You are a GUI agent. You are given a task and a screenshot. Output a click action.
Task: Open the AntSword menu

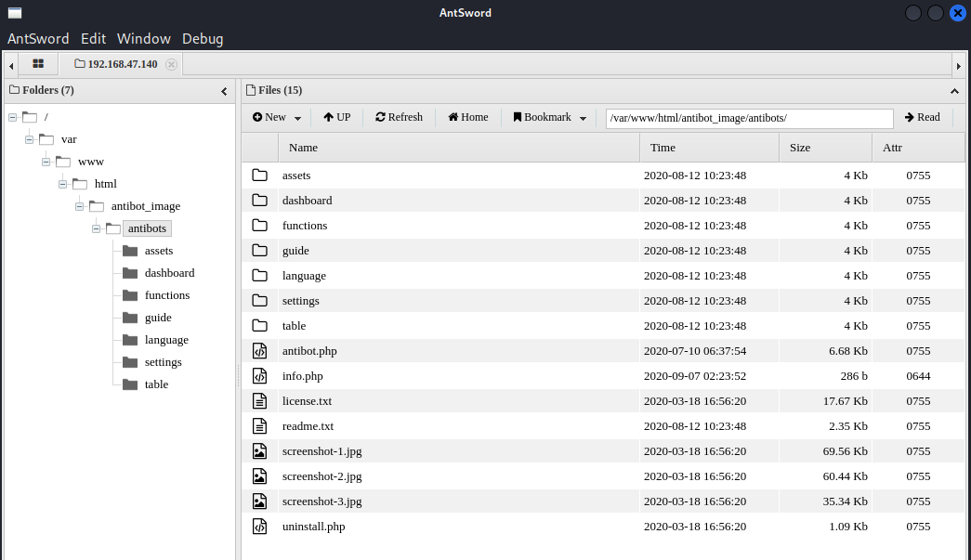[38, 38]
